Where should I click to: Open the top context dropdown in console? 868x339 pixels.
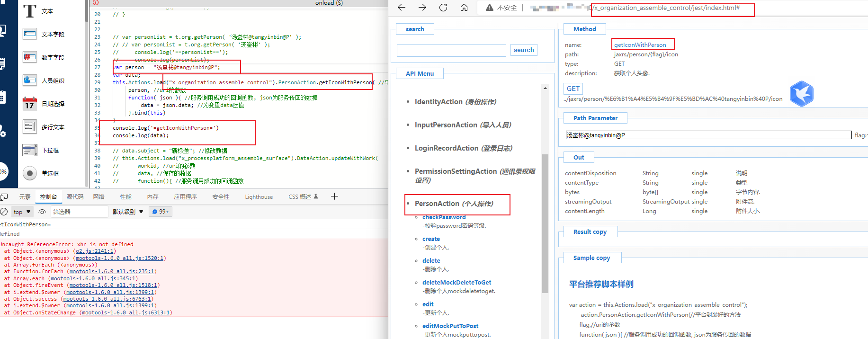pos(22,212)
